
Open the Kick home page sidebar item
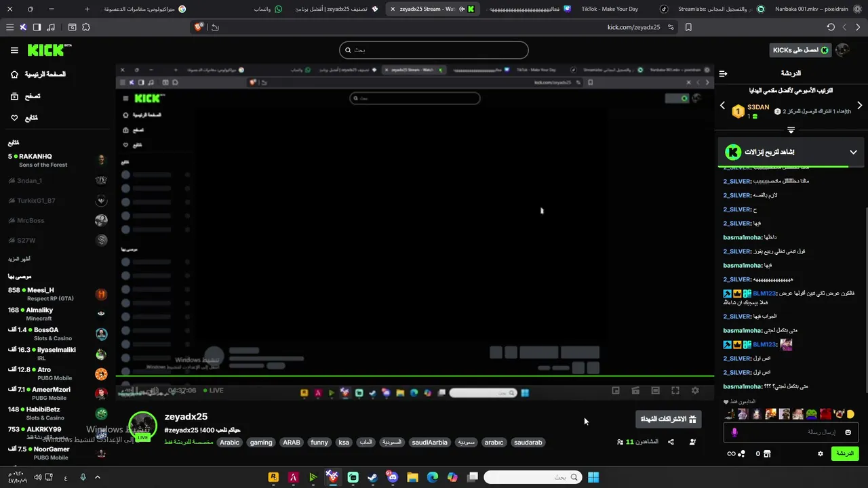coord(38,74)
